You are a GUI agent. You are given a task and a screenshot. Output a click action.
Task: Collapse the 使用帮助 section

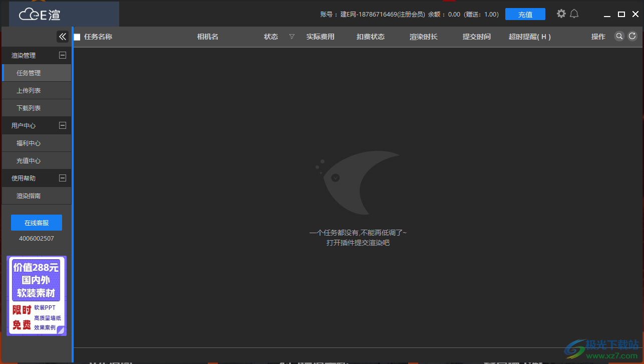(x=63, y=178)
